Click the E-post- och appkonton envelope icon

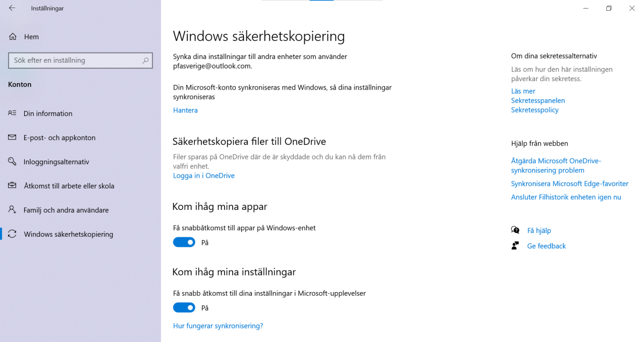(x=12, y=137)
